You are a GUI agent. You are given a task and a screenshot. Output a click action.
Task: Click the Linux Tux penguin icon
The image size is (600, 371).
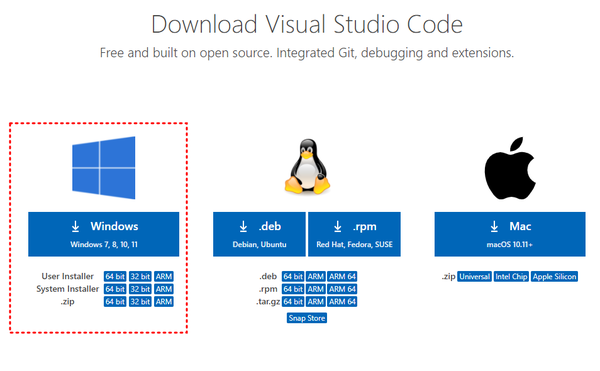pyautogui.click(x=307, y=166)
